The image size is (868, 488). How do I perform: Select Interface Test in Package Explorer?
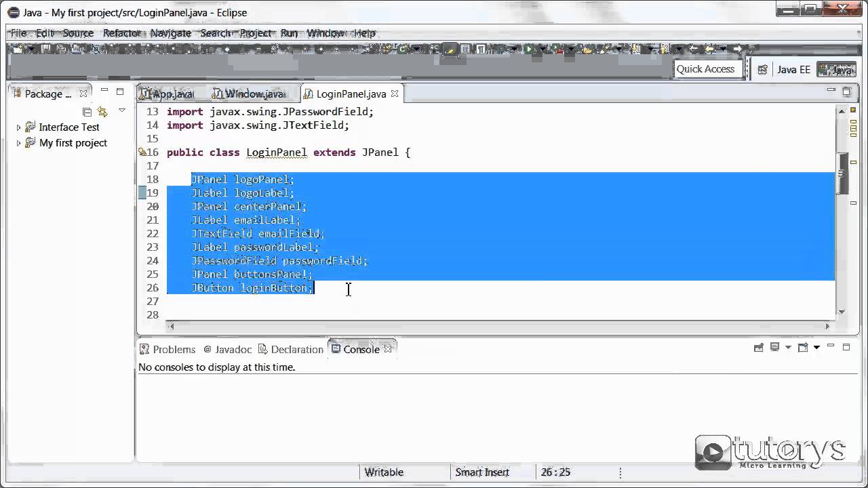click(x=68, y=127)
